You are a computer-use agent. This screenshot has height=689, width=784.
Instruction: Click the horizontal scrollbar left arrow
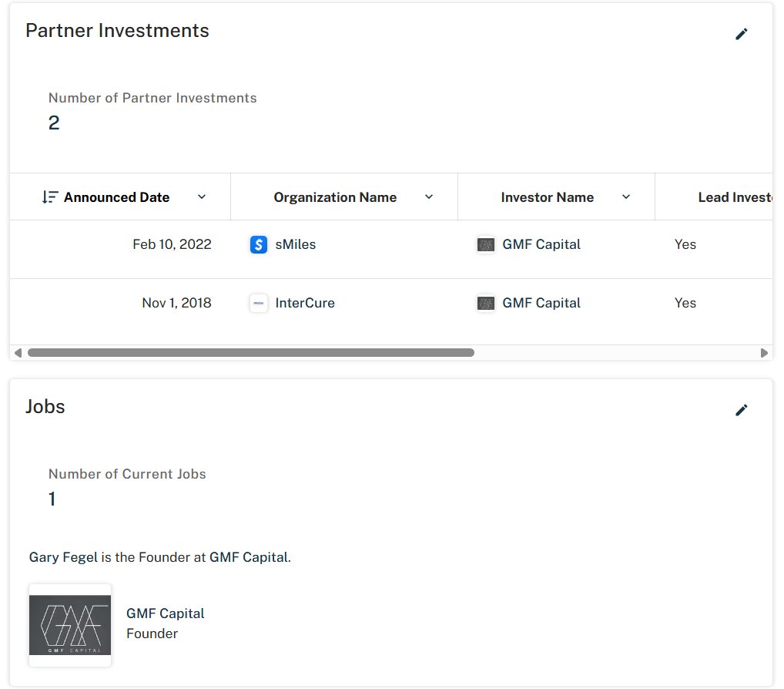[x=18, y=353]
